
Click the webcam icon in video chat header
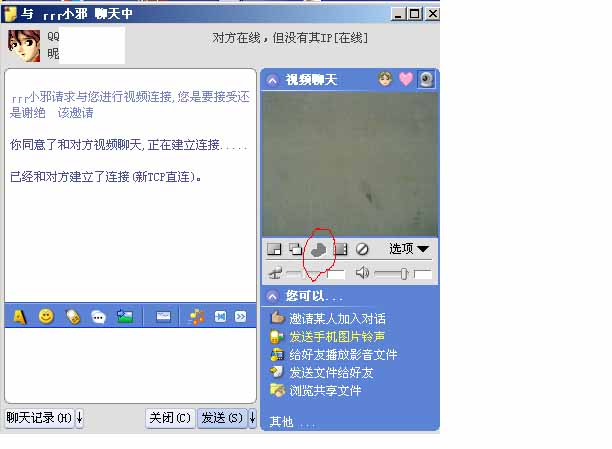coord(426,79)
